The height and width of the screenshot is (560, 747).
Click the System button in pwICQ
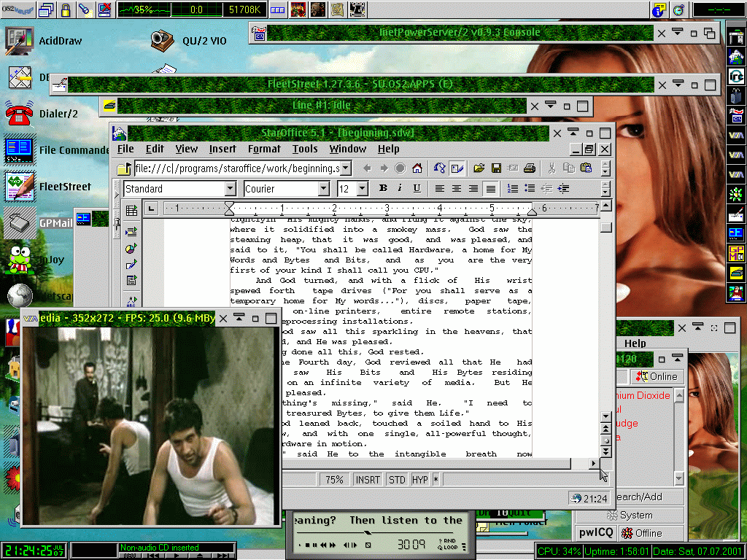pyautogui.click(x=630, y=516)
